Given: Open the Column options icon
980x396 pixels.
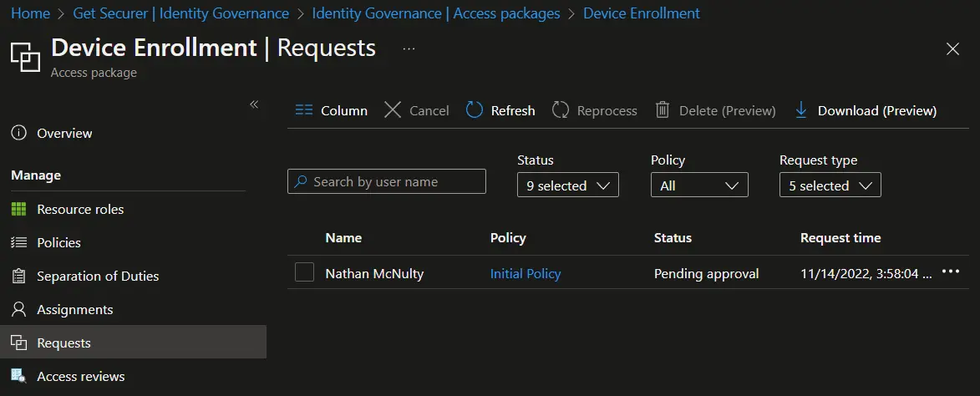Looking at the screenshot, I should [x=304, y=110].
